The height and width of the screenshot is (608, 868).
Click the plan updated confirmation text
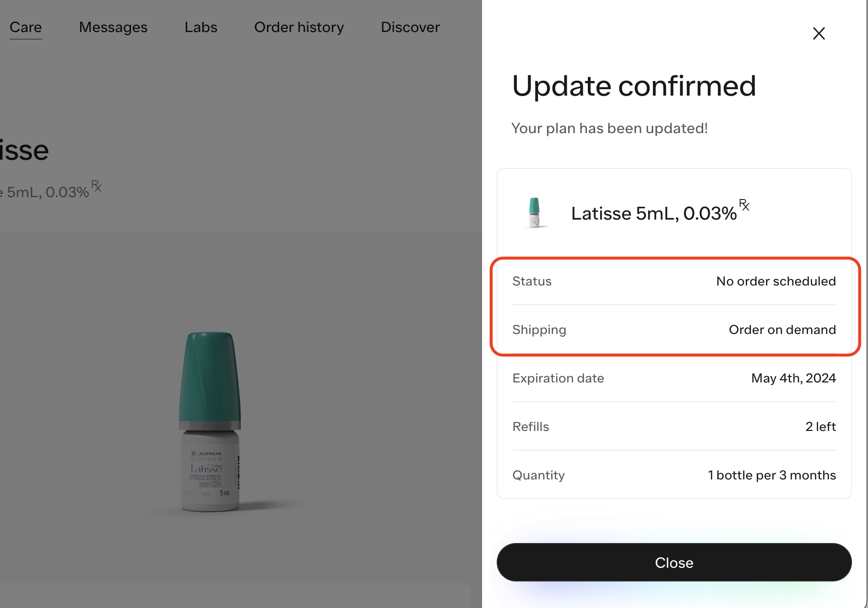pos(609,128)
